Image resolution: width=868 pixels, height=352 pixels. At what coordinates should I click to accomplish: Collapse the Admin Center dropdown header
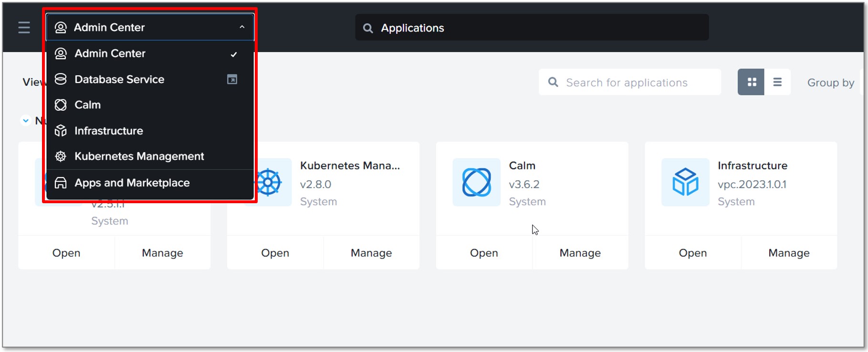(150, 27)
